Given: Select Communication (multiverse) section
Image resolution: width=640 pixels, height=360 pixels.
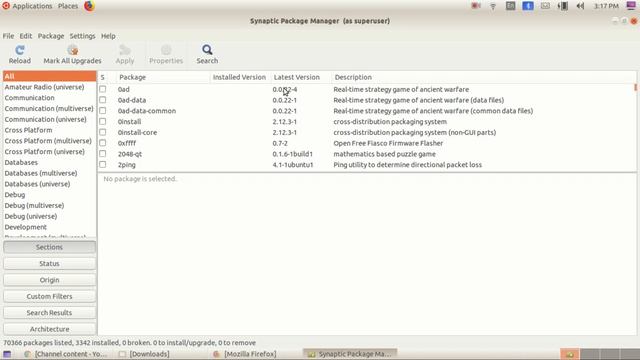Looking at the screenshot, I should [49, 109].
